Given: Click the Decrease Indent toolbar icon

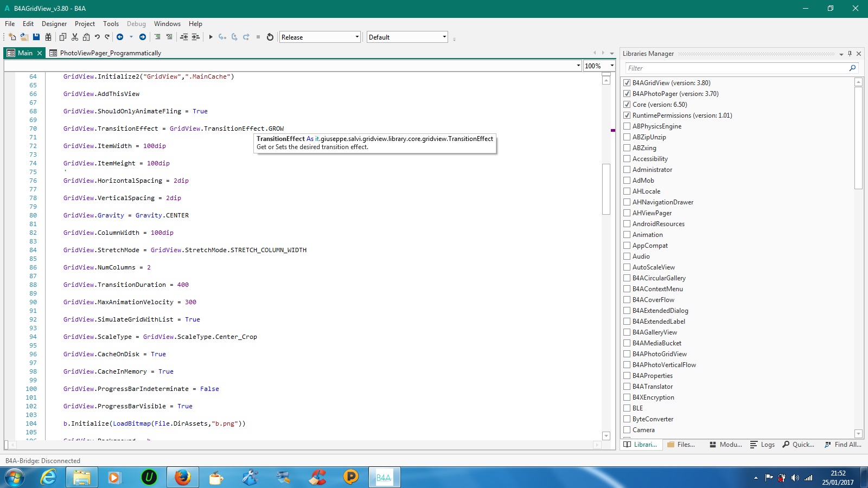Looking at the screenshot, I should point(184,37).
